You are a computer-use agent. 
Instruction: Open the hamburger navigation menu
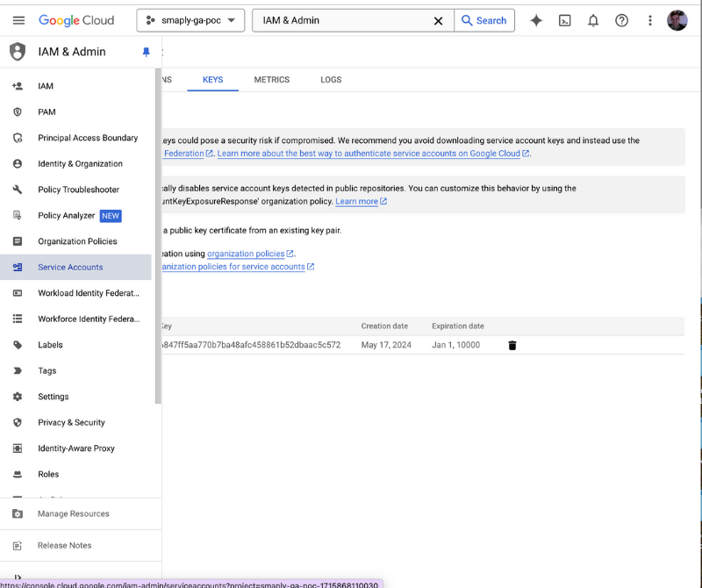point(18,20)
